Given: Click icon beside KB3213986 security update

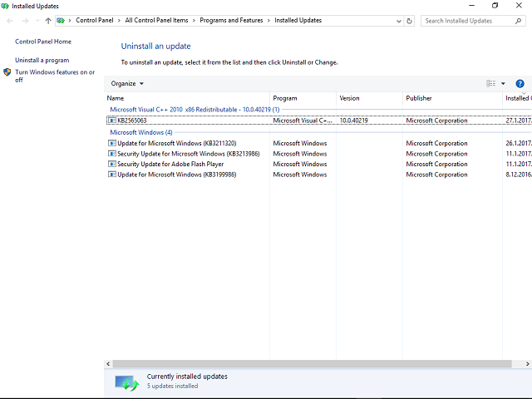Looking at the screenshot, I should 111,153.
